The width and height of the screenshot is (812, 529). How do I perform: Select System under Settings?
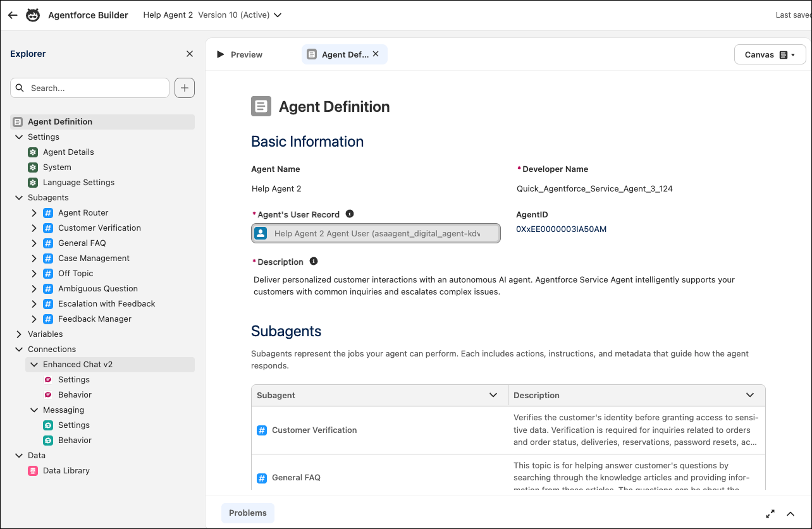(x=57, y=167)
